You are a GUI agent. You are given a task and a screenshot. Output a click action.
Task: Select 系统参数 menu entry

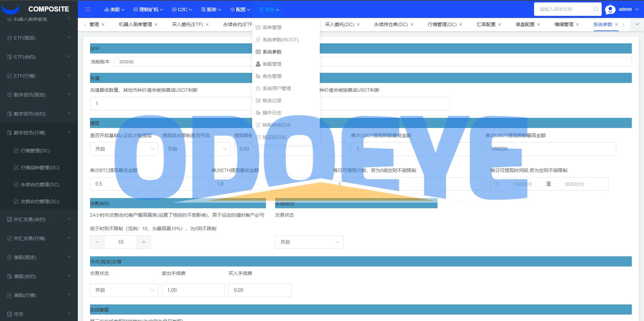tap(286, 52)
